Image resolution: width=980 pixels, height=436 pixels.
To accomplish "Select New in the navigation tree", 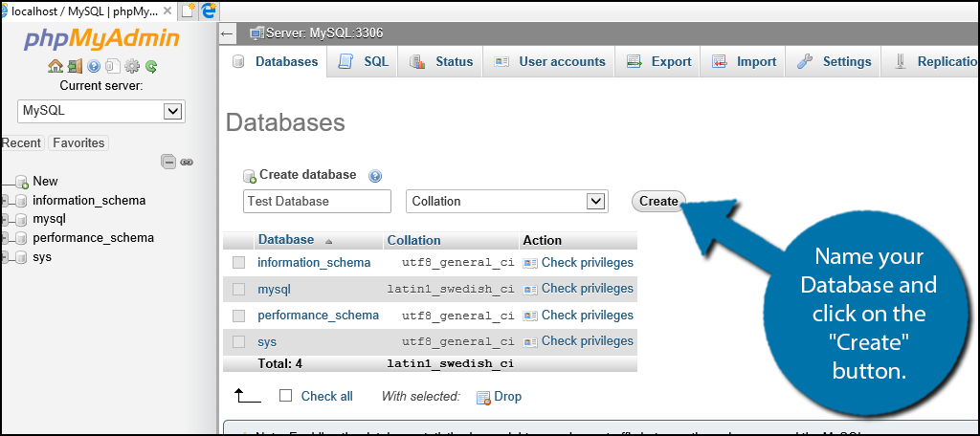I will point(45,182).
